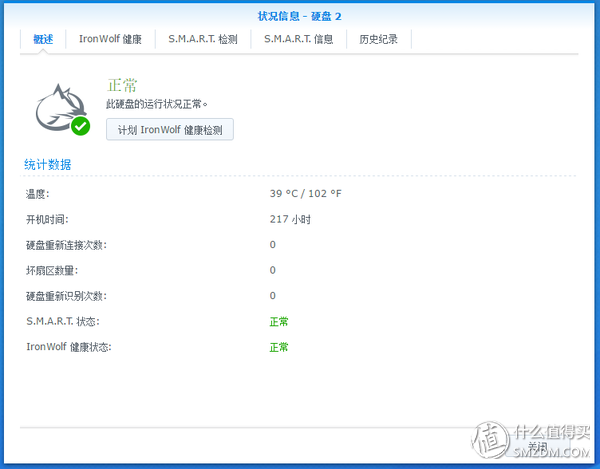Click the 此硬盘的运行状况正常 description text

point(157,104)
